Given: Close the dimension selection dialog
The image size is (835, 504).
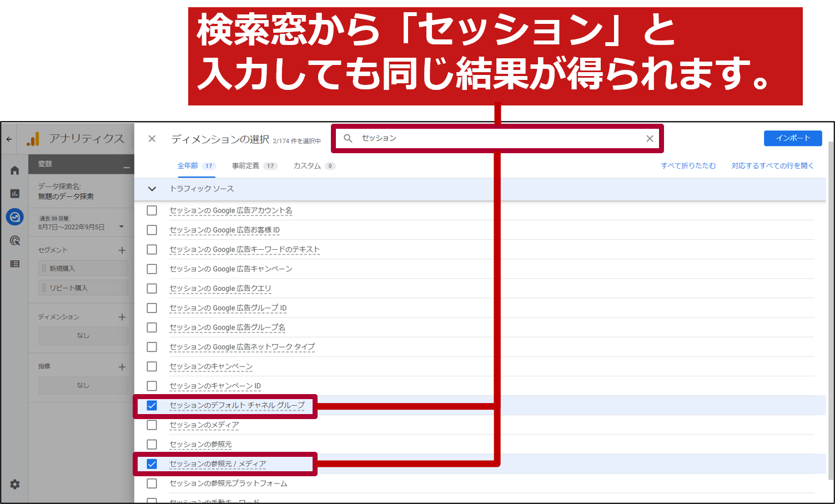Looking at the screenshot, I should (152, 139).
